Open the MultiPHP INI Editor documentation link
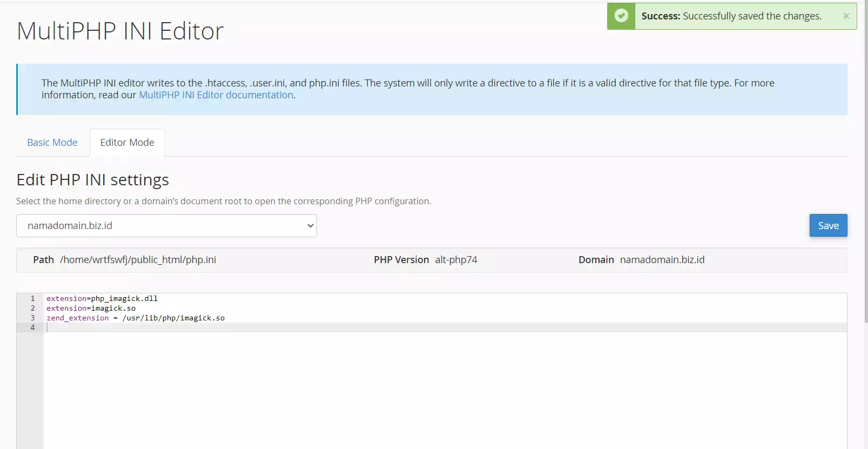The width and height of the screenshot is (868, 449). (216, 95)
